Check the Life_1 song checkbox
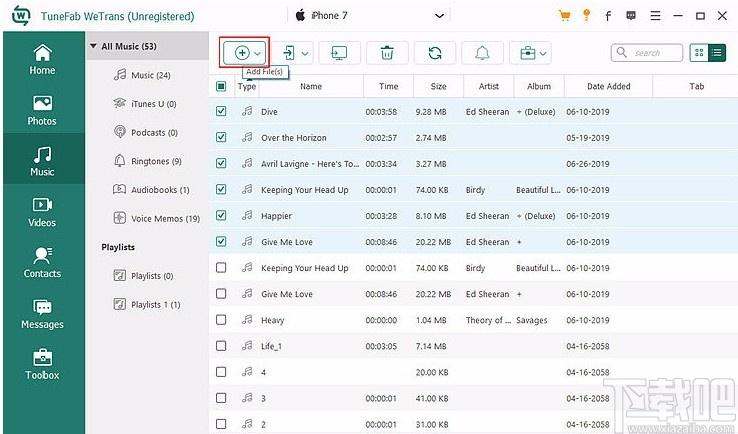Image resolution: width=738 pixels, height=434 pixels. click(x=221, y=346)
